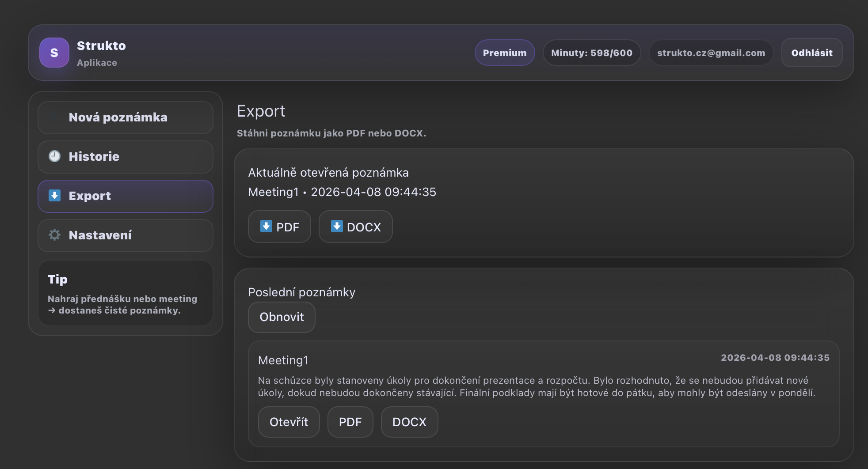Click the Minuty 598/600 counter
This screenshot has height=469, width=868.
pos(591,53)
